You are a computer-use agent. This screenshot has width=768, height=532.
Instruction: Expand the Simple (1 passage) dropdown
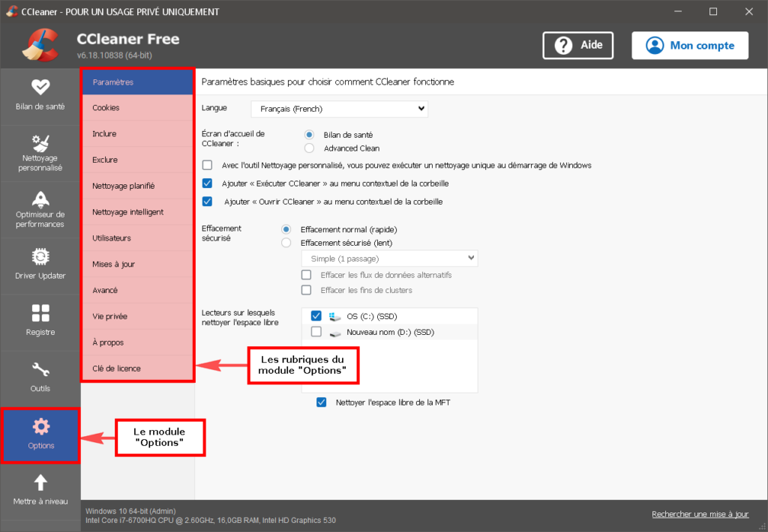[390, 259]
